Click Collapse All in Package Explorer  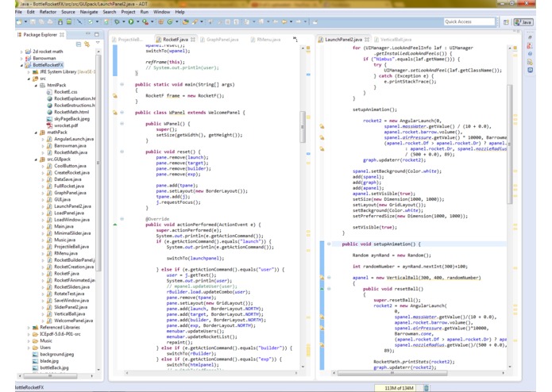[79, 44]
